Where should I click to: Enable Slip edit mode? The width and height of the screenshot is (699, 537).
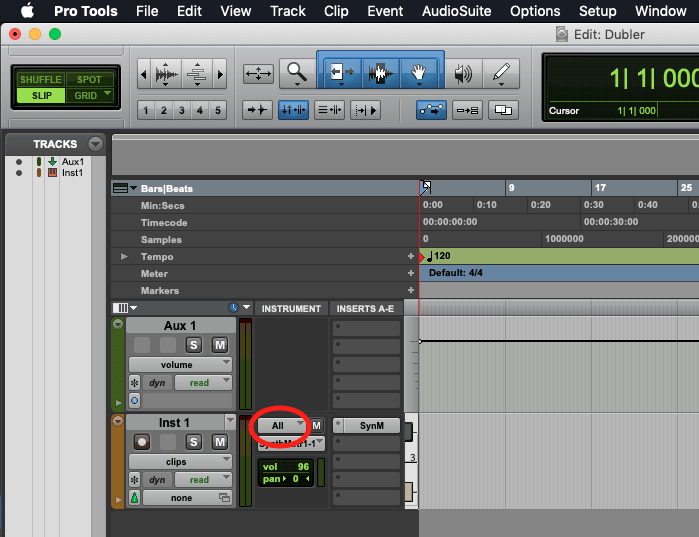coord(41,95)
